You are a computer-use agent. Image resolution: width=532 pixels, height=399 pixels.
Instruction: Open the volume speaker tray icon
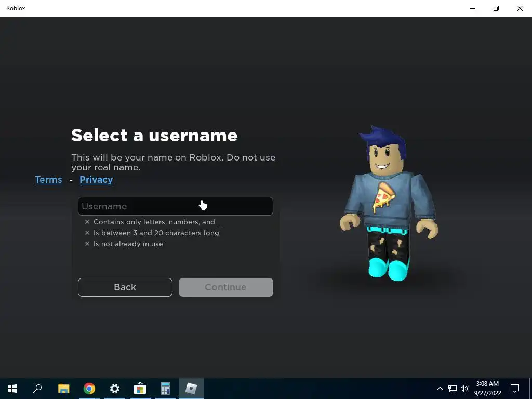tap(464, 389)
